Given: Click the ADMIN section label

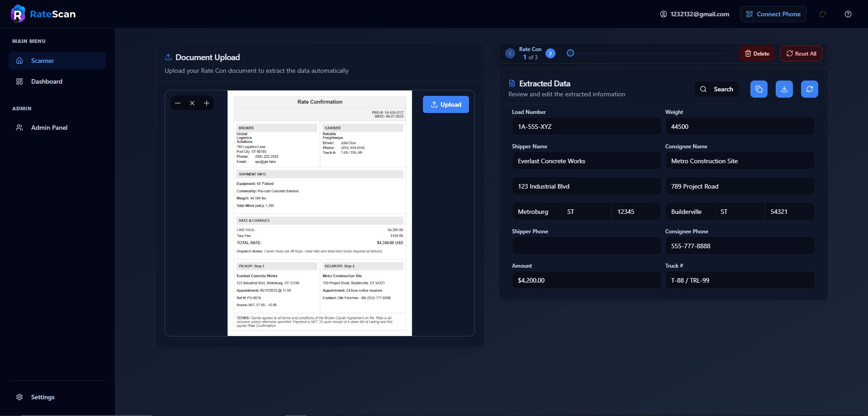Looking at the screenshot, I should (22, 109).
